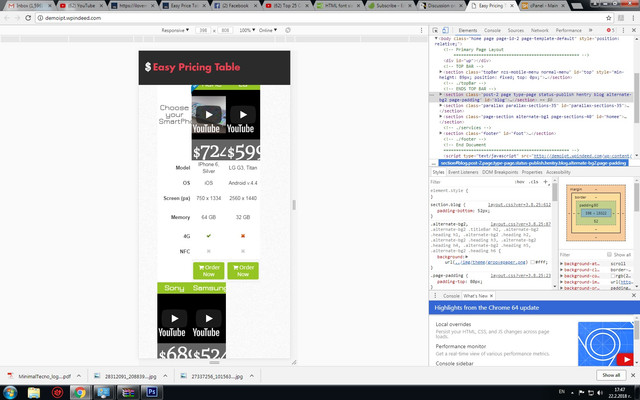Click Show all in downloads bar
This screenshot has width=640, height=400.
coord(611,375)
